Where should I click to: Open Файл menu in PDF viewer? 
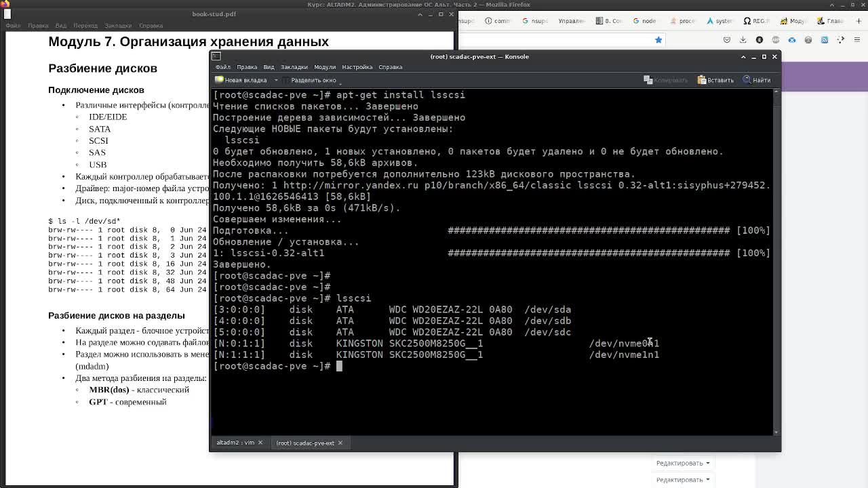13,26
